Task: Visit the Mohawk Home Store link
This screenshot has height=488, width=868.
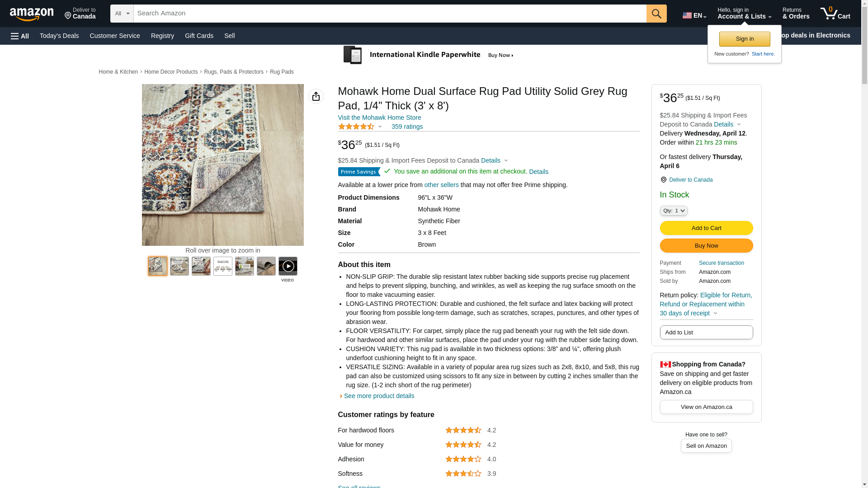Action: (x=379, y=117)
